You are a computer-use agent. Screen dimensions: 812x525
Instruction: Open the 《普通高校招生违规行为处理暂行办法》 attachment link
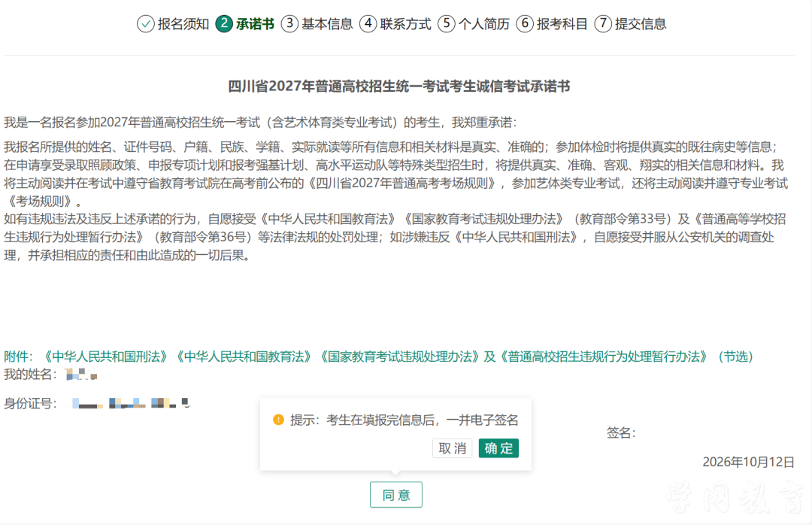point(603,357)
